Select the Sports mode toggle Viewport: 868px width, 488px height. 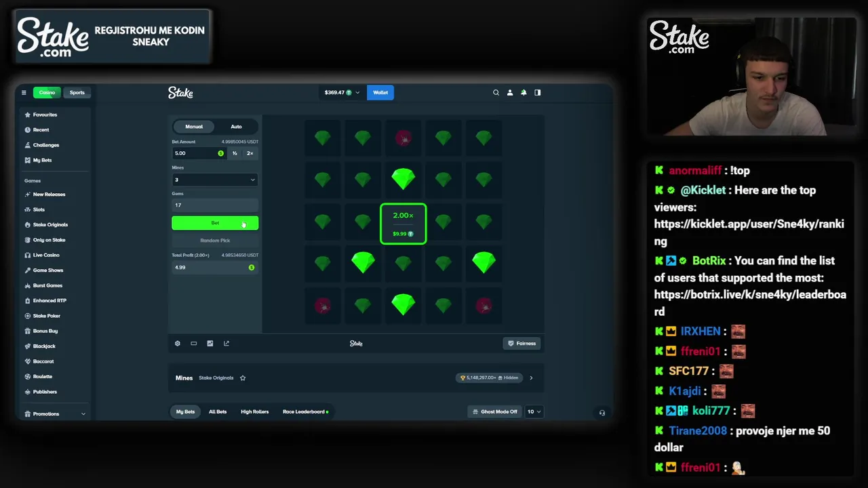point(77,92)
